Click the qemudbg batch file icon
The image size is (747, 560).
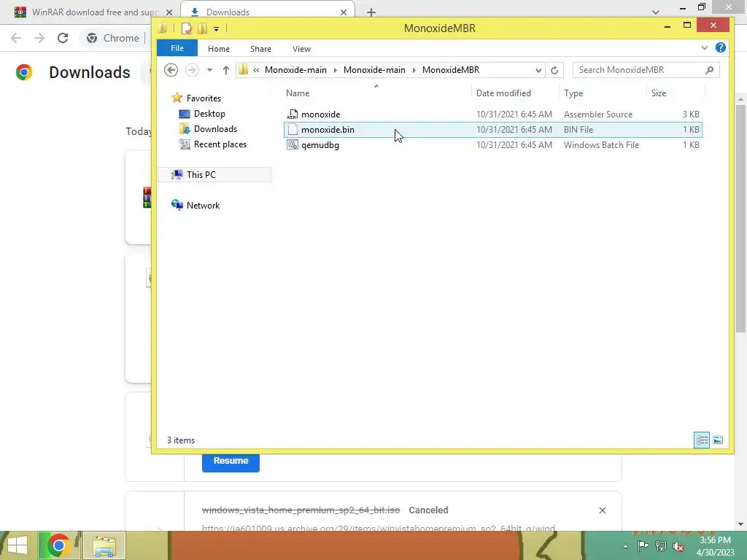(x=292, y=145)
